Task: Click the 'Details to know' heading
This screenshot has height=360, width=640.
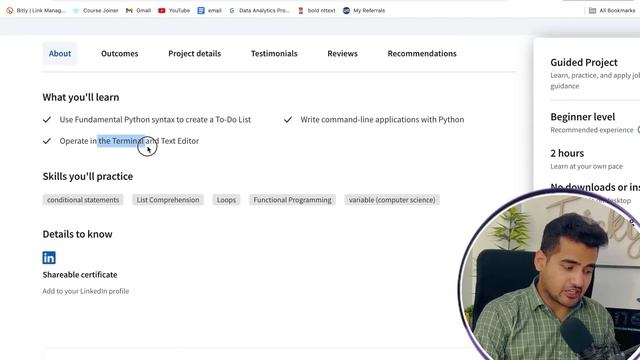Action: click(x=78, y=234)
